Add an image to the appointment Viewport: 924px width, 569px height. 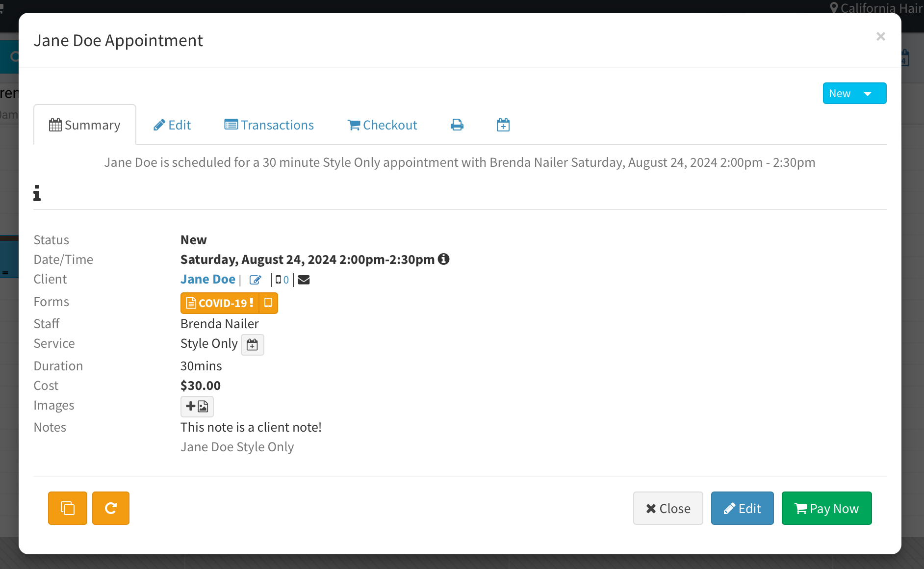pos(197,407)
